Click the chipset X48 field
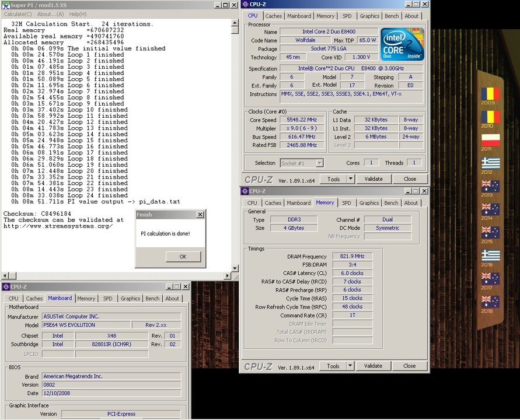520x420 pixels. (111, 336)
